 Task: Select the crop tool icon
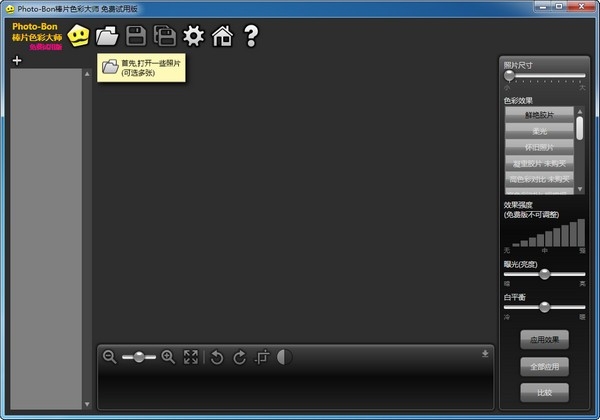[262, 357]
